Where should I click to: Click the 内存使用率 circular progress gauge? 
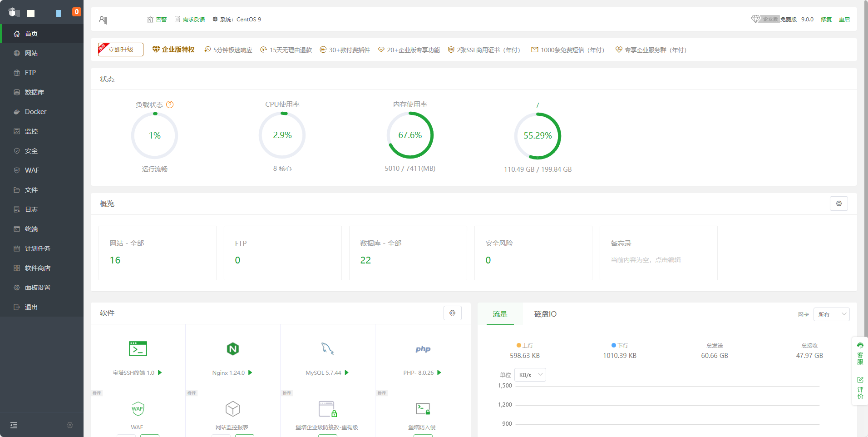(410, 135)
